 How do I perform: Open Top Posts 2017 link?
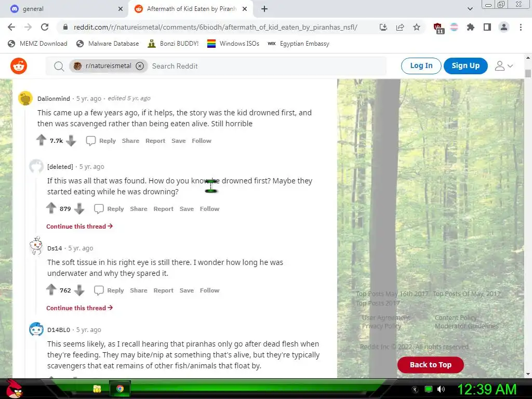click(378, 303)
